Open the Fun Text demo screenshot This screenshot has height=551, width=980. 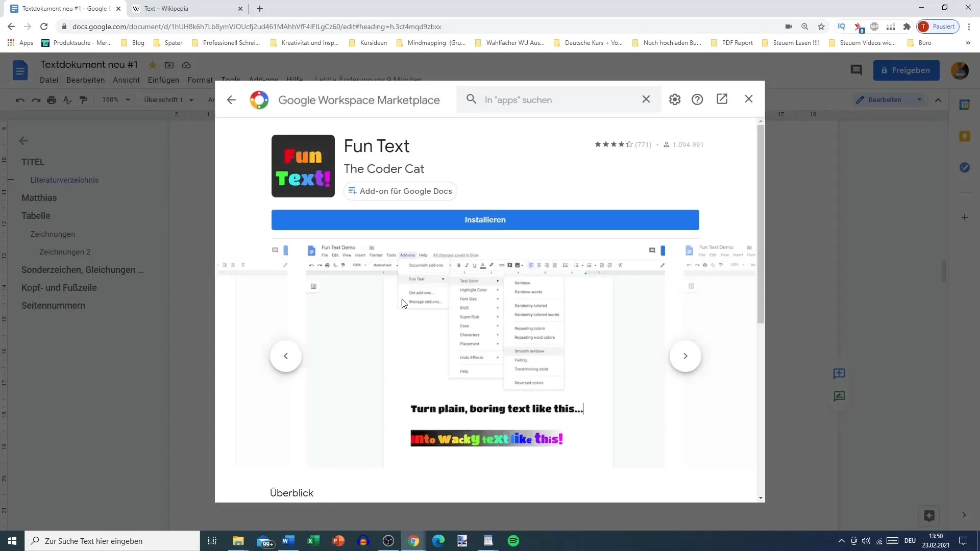tap(485, 355)
